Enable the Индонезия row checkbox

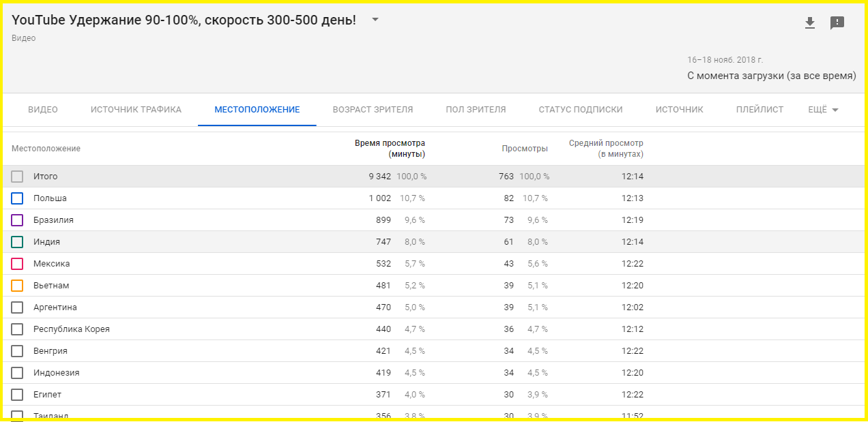click(x=17, y=373)
